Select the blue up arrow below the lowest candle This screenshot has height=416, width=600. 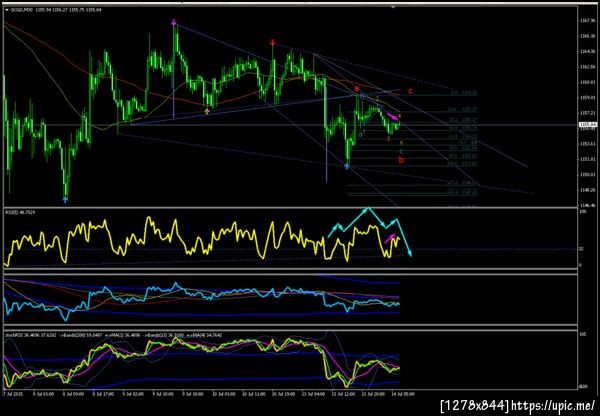(65, 199)
